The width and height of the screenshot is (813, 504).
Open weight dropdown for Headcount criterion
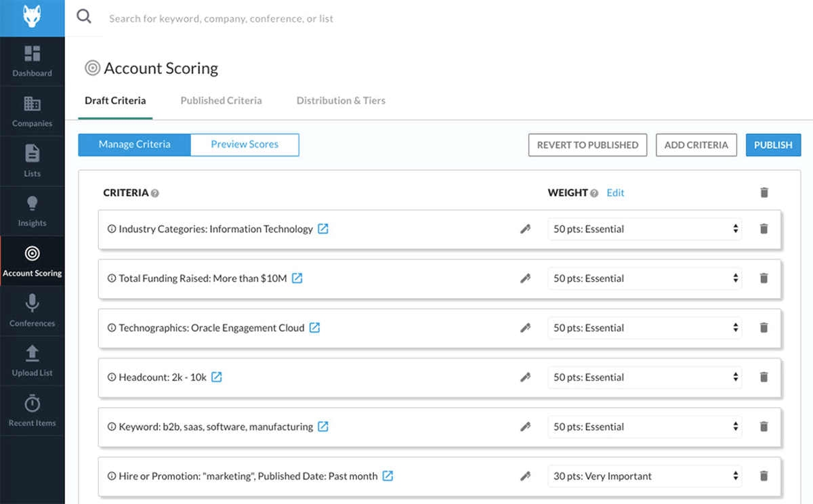coord(644,377)
